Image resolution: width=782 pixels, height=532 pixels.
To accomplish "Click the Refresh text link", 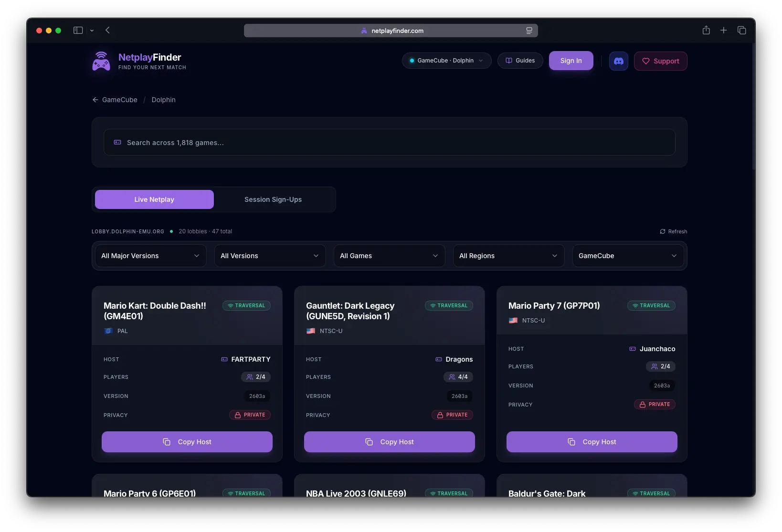I will coord(677,231).
